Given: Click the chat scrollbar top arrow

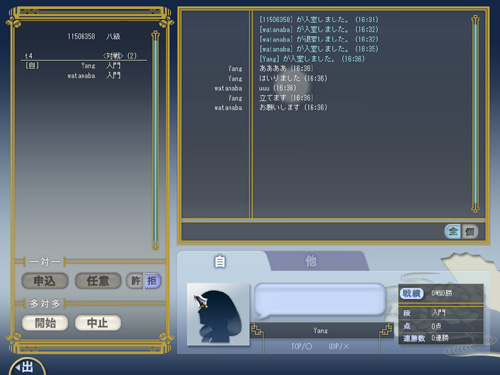Looking at the screenshot, I should 475,20.
